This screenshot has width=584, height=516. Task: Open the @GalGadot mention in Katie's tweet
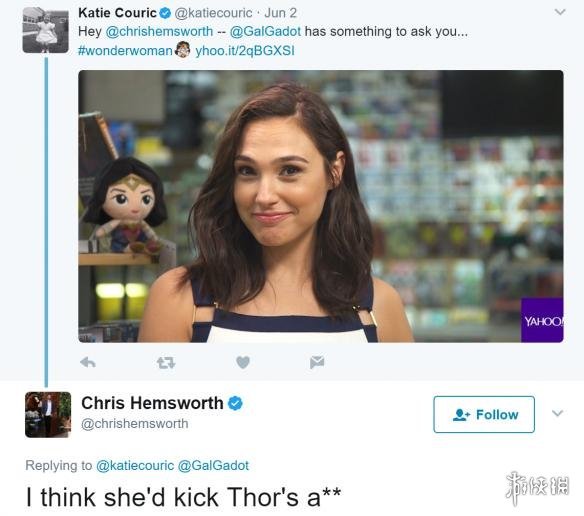click(265, 31)
